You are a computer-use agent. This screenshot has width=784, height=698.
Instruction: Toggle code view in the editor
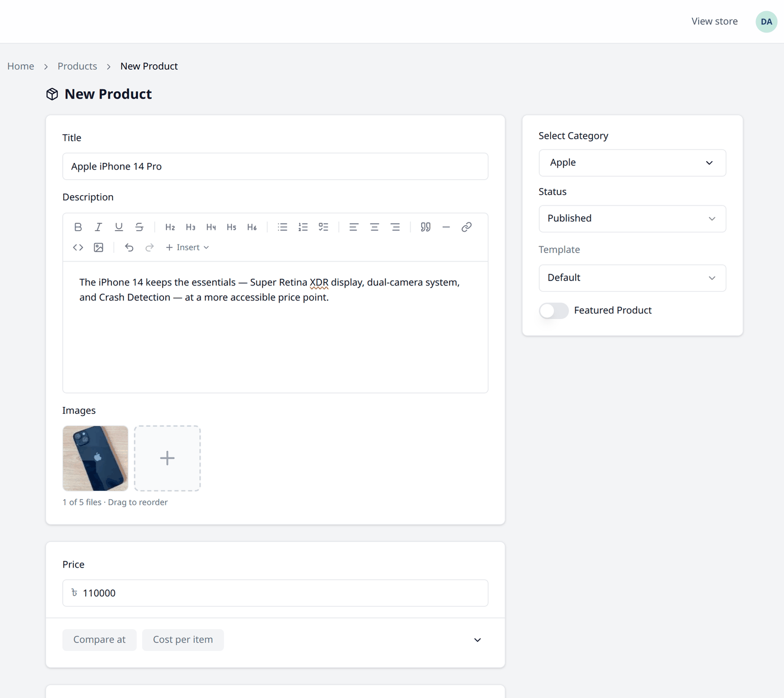tap(78, 247)
